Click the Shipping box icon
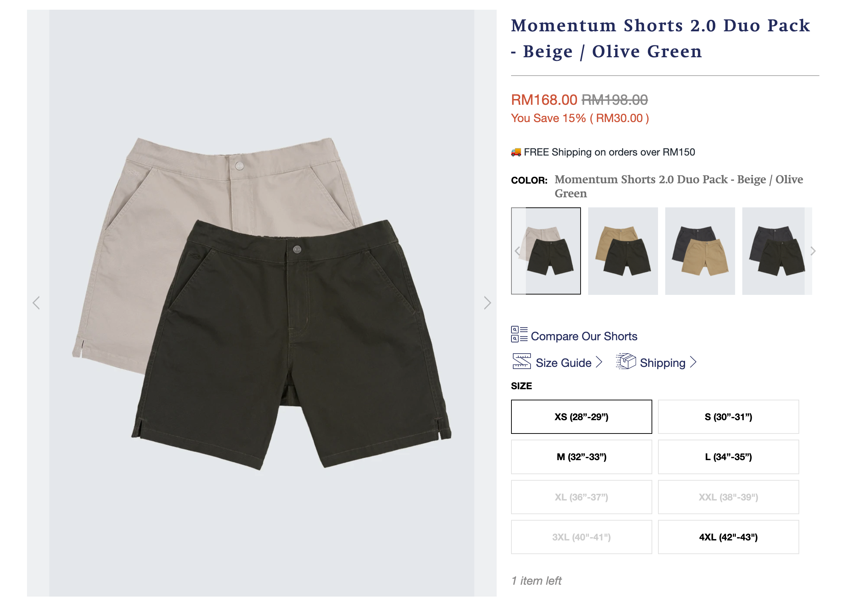This screenshot has width=868, height=602. pos(626,361)
